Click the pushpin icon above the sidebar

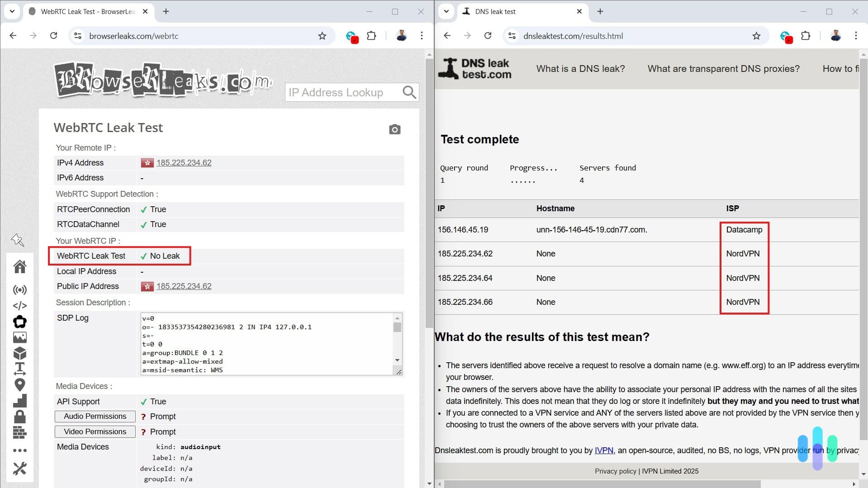click(x=18, y=240)
